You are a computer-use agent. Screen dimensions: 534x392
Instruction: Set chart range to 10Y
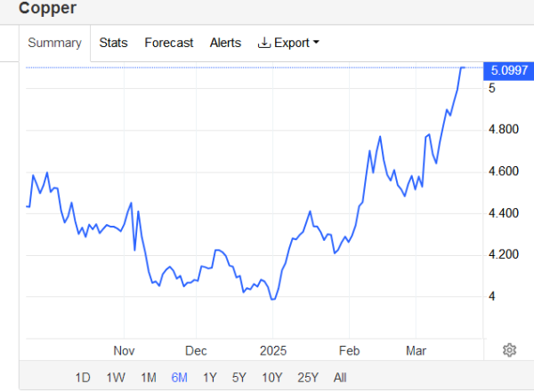271,377
